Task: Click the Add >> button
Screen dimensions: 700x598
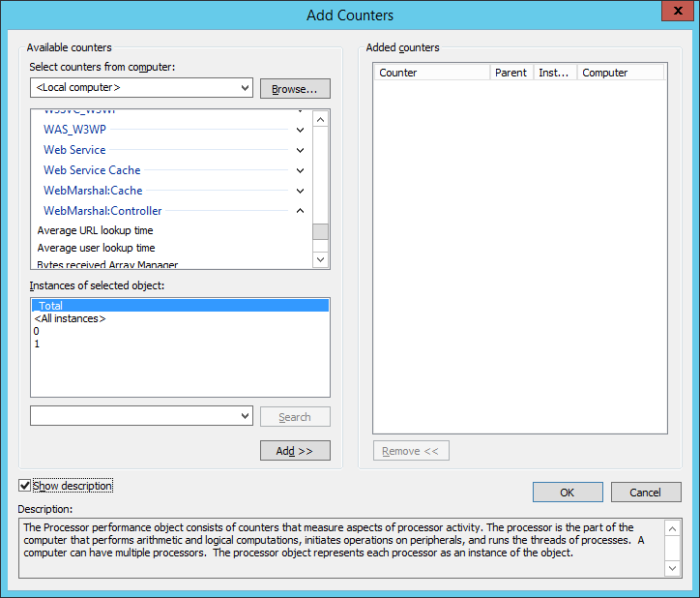Action: click(295, 451)
